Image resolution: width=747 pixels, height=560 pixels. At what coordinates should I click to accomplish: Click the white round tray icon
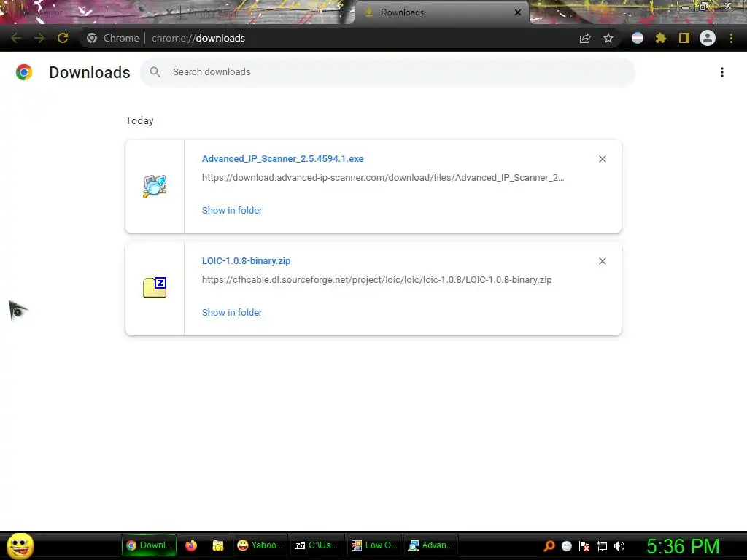[566, 546]
